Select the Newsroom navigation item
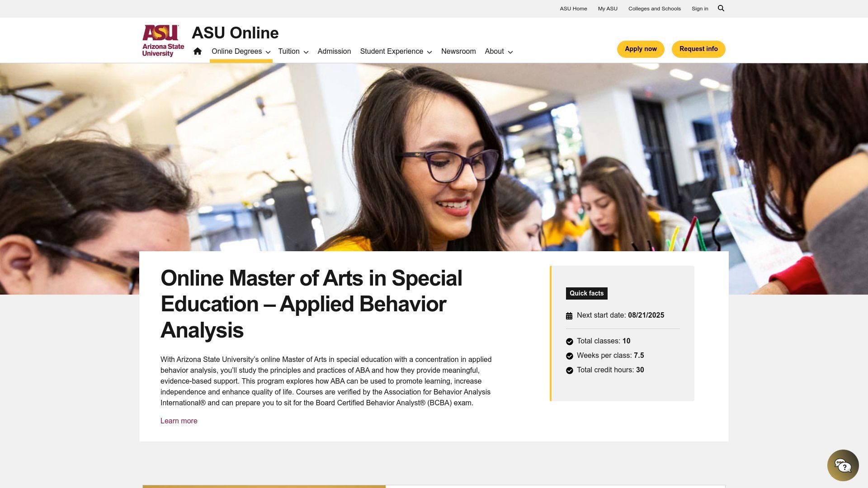Screen dimensions: 868x488 [x=458, y=51]
